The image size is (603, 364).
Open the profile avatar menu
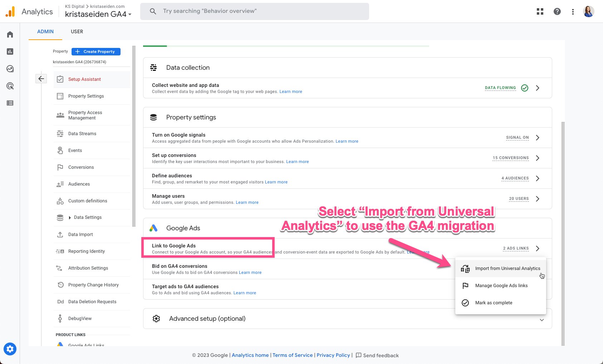[588, 11]
